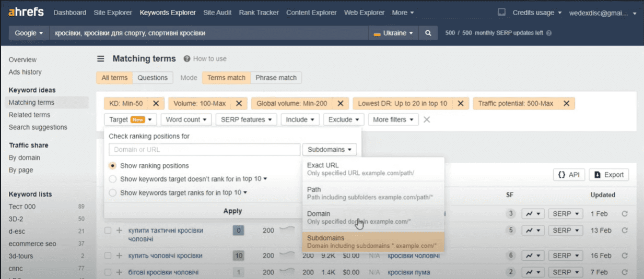Viewport: 644px width, 279px height.
Task: Tick checkbox for бігові кросівки чоловічі
Action: [x=108, y=272]
